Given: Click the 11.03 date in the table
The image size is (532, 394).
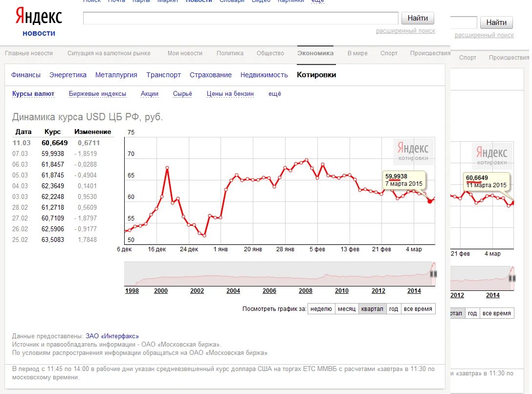Looking at the screenshot, I should (22, 143).
